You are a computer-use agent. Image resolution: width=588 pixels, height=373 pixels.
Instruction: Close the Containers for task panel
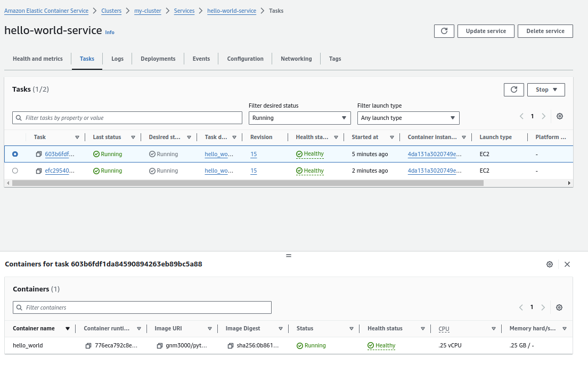567,264
